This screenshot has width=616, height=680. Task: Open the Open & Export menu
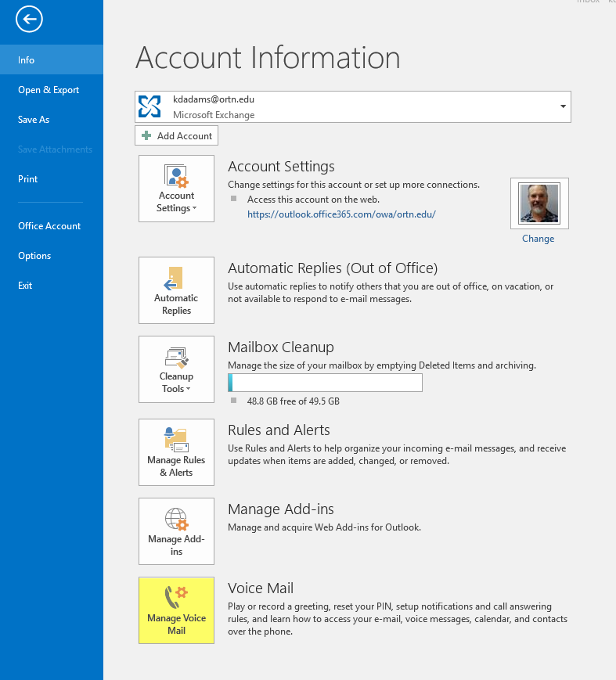tap(49, 90)
